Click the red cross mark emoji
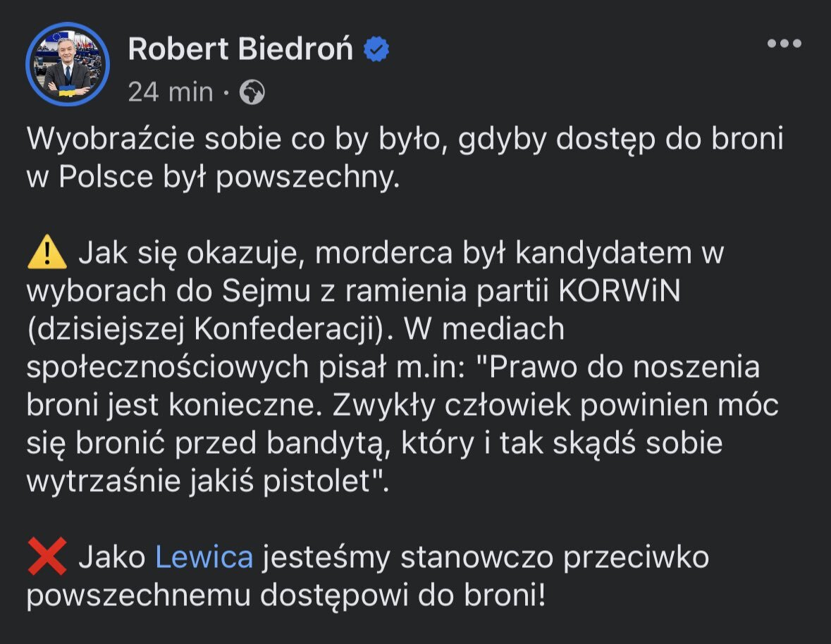 point(47,557)
